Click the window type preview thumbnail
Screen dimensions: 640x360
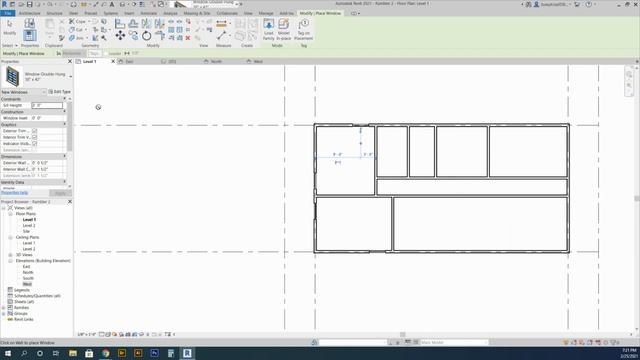(x=12, y=76)
